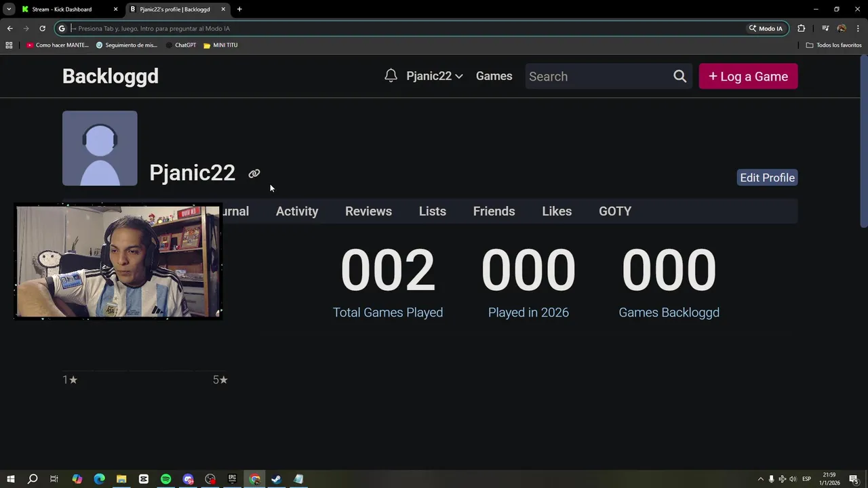Open the volume speaker tray icon
Screen dimensions: 868x488
click(793, 479)
